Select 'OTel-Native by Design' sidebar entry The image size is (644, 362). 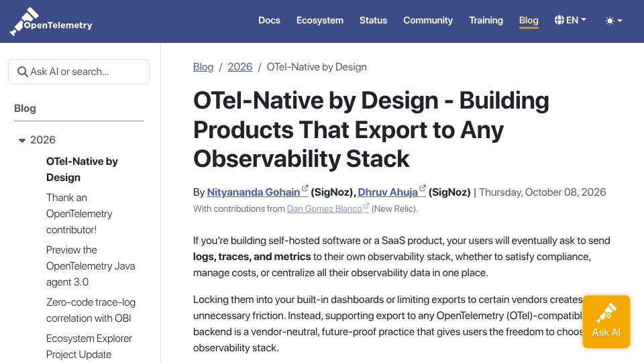[82, 169]
